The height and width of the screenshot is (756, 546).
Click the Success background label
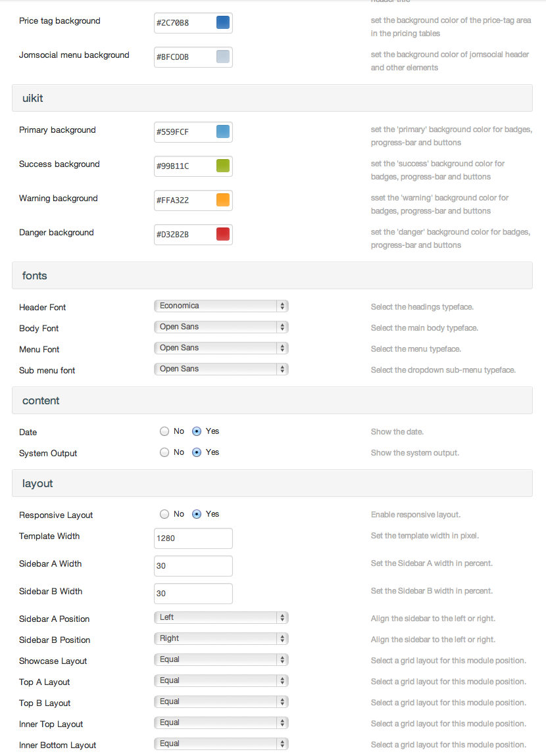click(x=59, y=164)
